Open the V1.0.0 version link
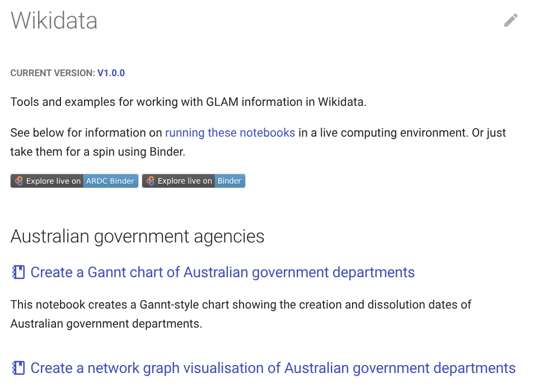 click(x=111, y=73)
